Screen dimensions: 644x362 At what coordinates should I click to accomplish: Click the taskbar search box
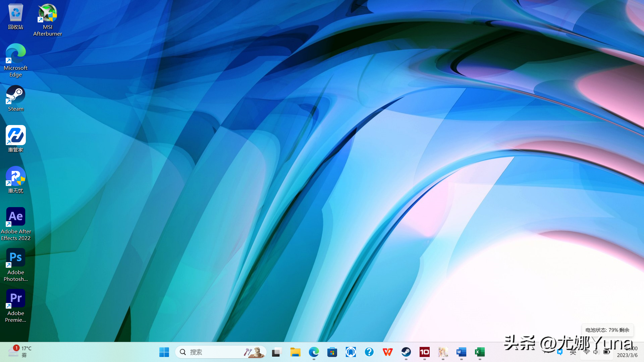click(x=221, y=352)
